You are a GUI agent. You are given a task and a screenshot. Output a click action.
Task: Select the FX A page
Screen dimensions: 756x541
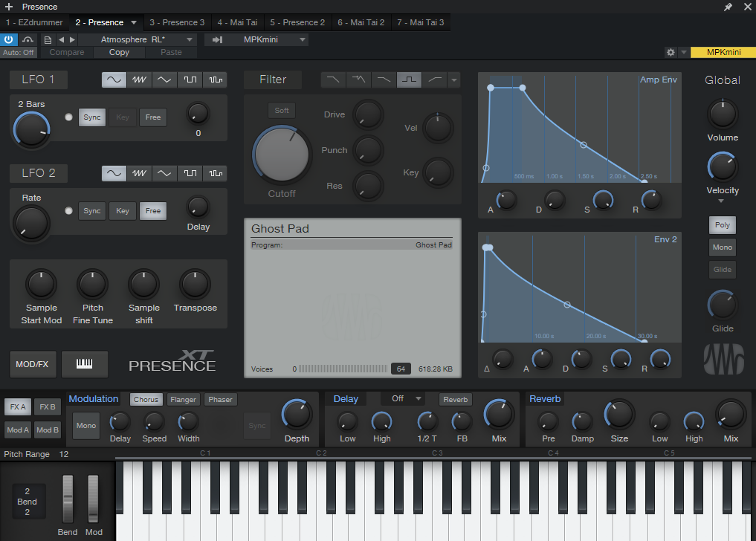pos(18,407)
